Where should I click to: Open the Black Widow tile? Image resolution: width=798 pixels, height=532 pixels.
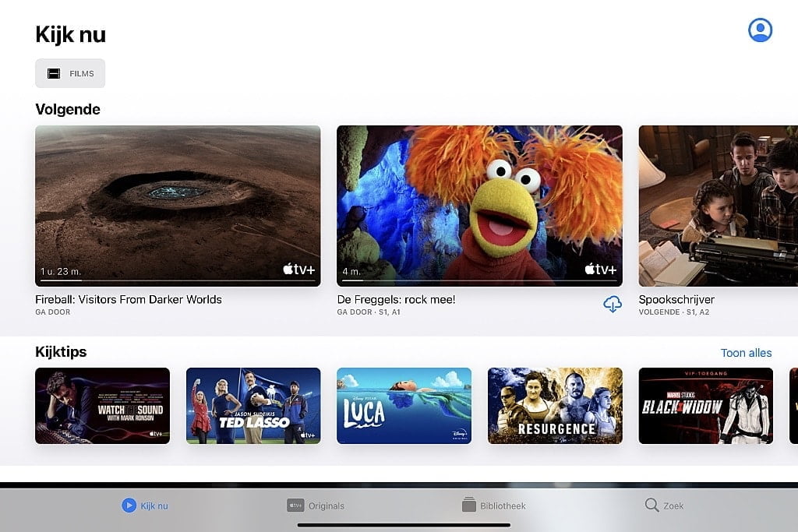click(706, 406)
